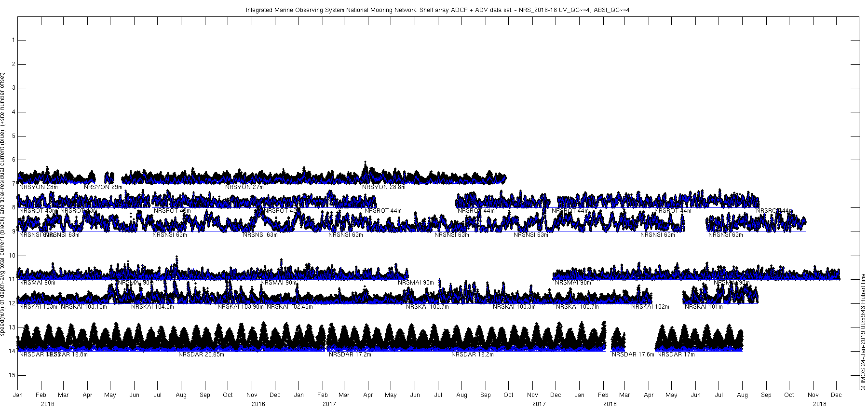
Task: Select the "NRSYON 27m" deployment label
Action: coord(244,187)
